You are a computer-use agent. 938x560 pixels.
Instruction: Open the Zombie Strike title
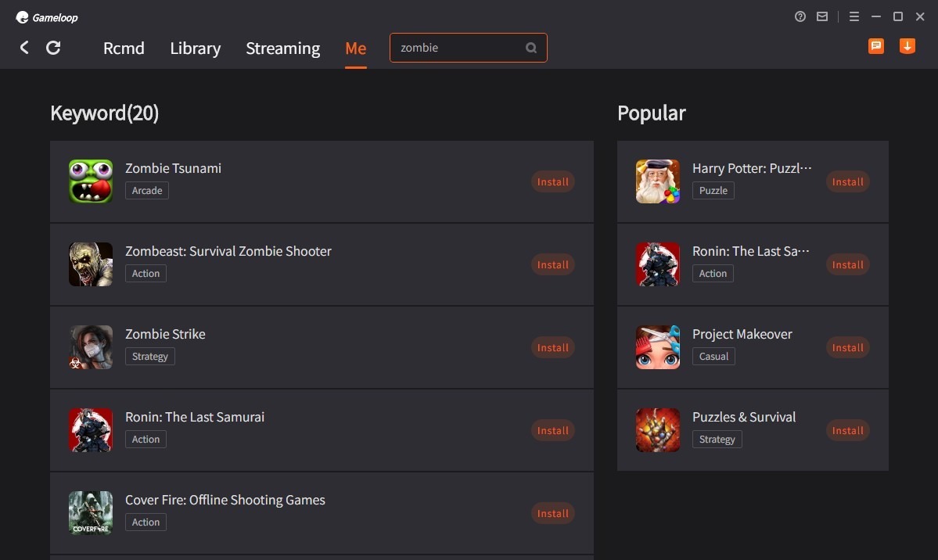(x=165, y=334)
